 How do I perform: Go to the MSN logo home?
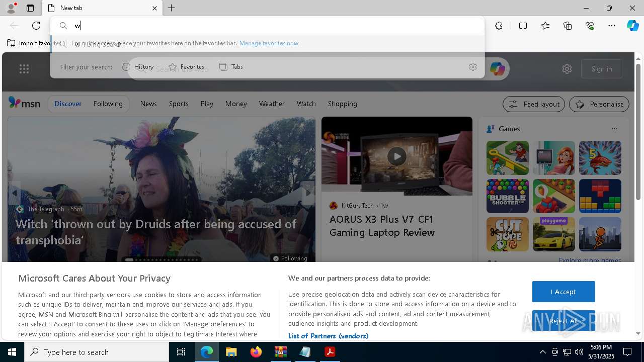click(x=24, y=103)
